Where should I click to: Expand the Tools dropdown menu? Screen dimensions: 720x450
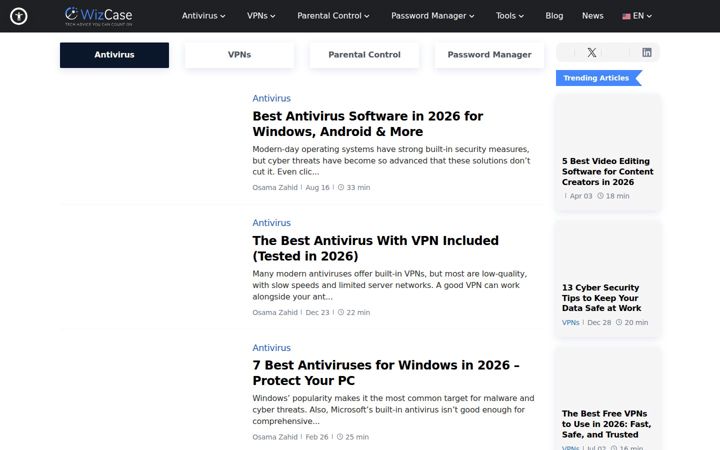[509, 16]
